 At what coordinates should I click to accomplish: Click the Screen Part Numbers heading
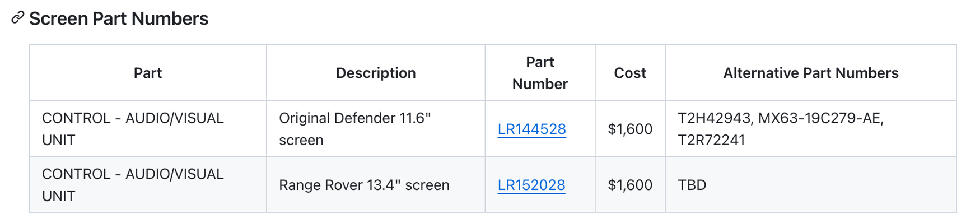click(119, 18)
